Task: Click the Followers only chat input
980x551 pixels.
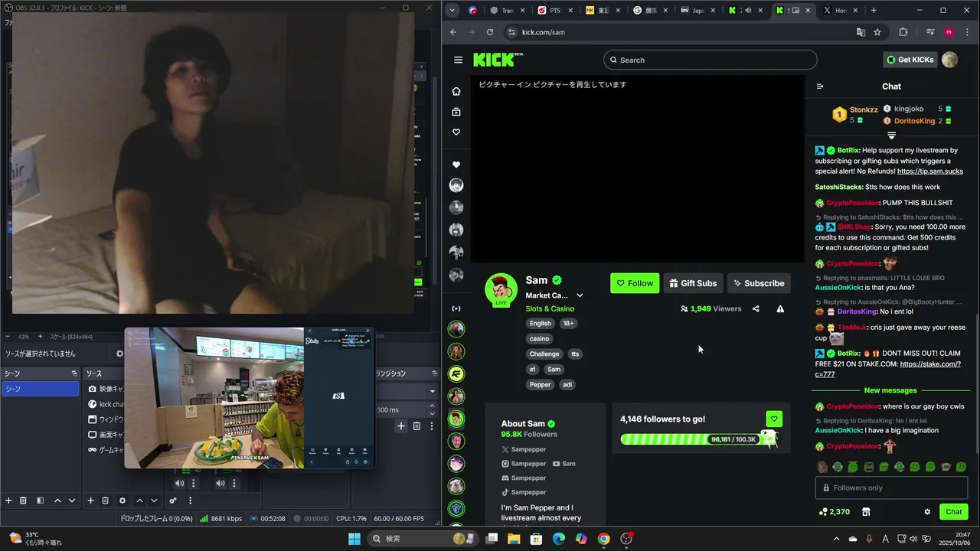Action: pyautogui.click(x=891, y=487)
